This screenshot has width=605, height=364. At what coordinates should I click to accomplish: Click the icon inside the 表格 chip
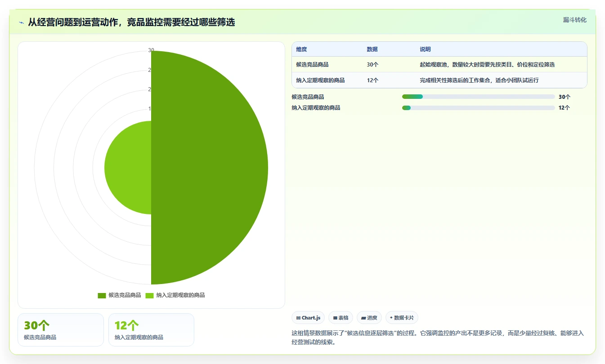[335, 318]
